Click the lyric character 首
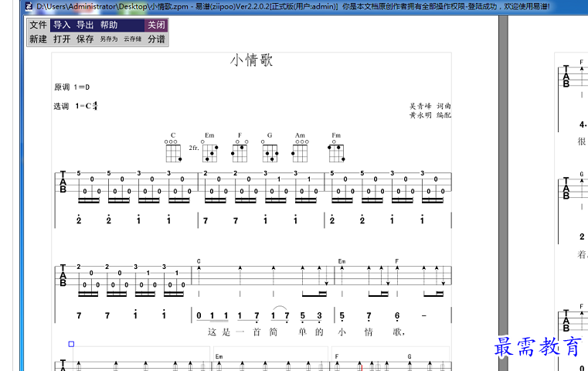The width and height of the screenshot is (588, 371). (257, 332)
